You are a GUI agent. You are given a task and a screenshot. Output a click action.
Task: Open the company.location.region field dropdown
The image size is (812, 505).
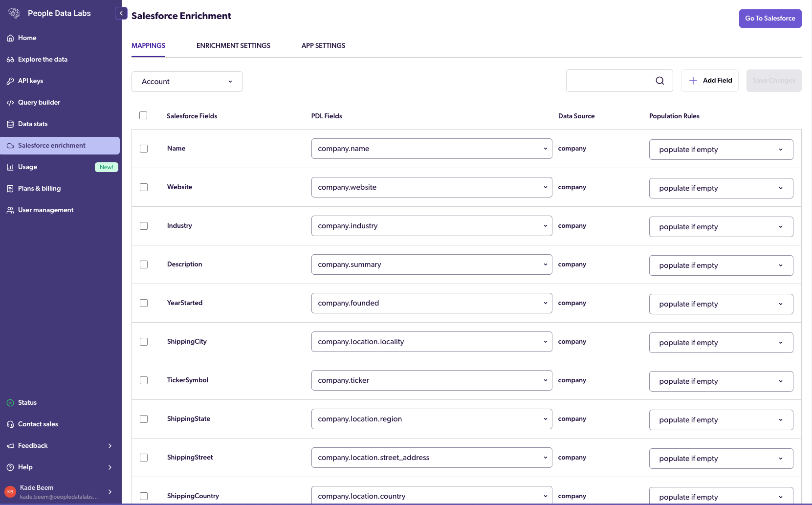432,419
